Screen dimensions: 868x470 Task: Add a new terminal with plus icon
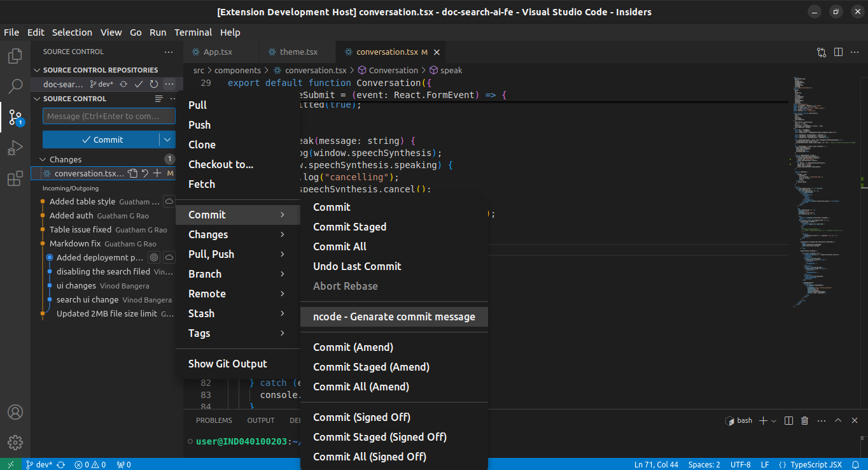point(764,420)
